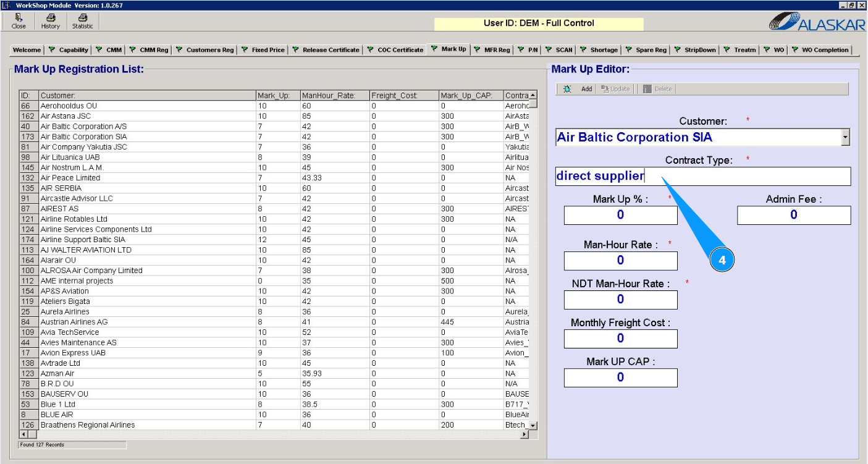This screenshot has height=464, width=868.
Task: Click the Man-Hour Rate input field
Action: point(620,261)
